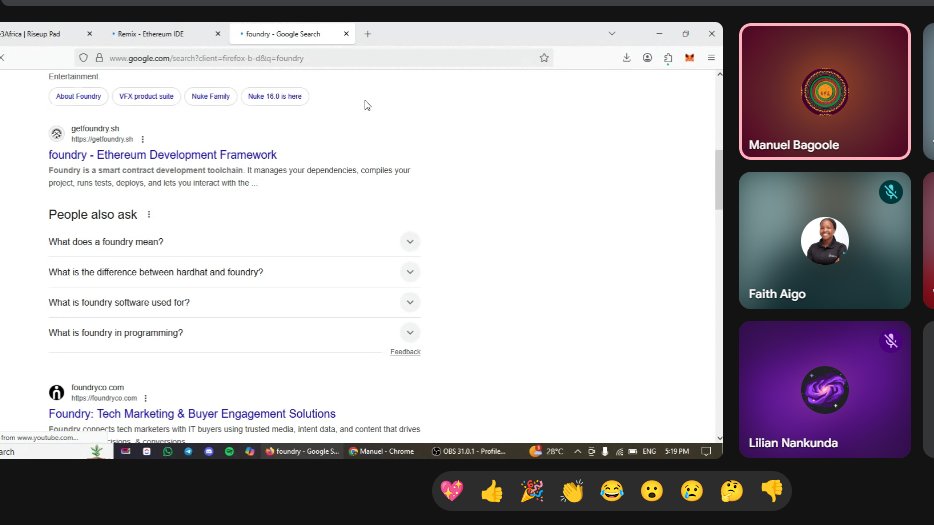The height and width of the screenshot is (525, 934).
Task: Send the surprised face reaction
Action: point(652,491)
